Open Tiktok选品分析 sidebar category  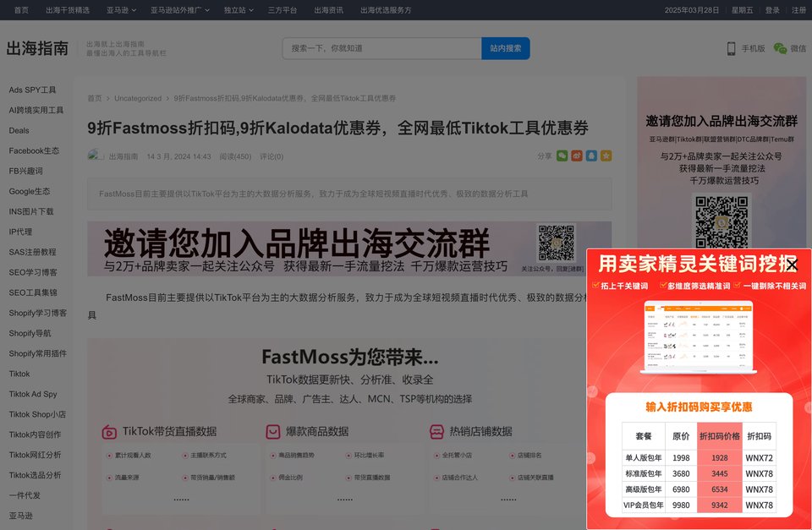[x=35, y=474]
